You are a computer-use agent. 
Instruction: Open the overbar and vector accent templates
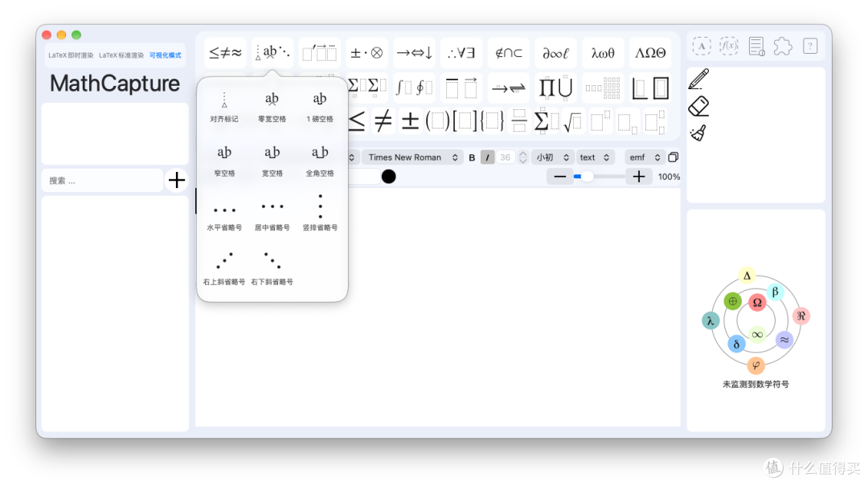(461, 88)
